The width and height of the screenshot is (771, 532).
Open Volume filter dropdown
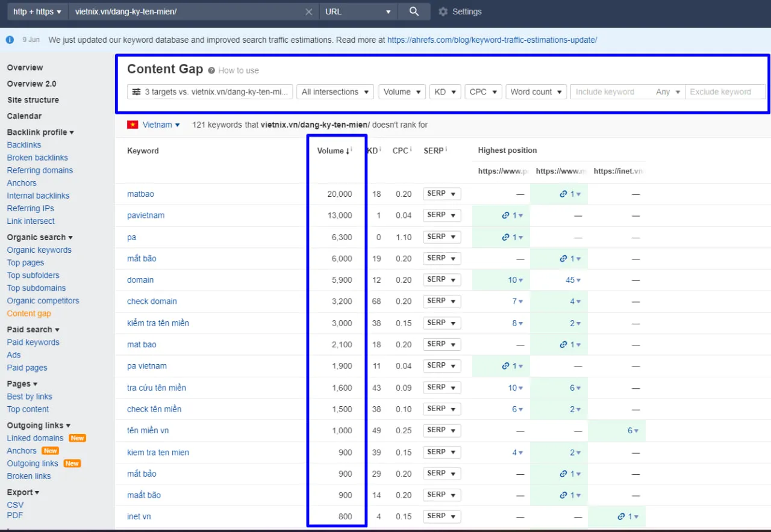[x=402, y=91]
